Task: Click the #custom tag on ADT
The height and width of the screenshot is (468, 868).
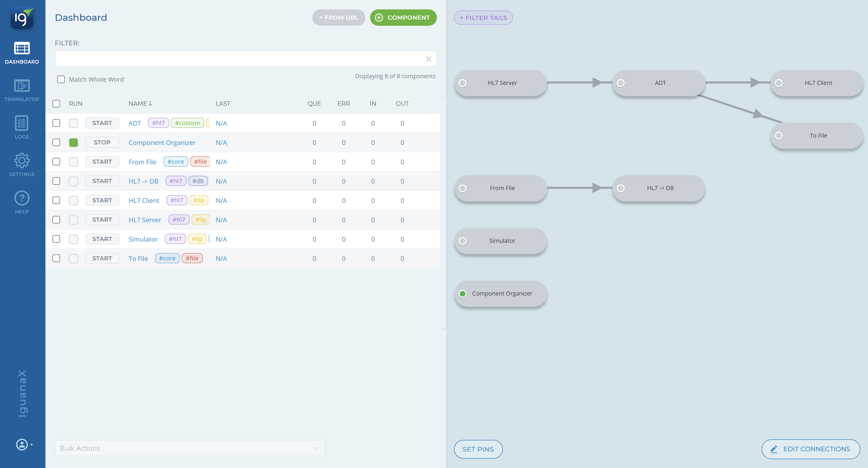Action: coord(187,123)
